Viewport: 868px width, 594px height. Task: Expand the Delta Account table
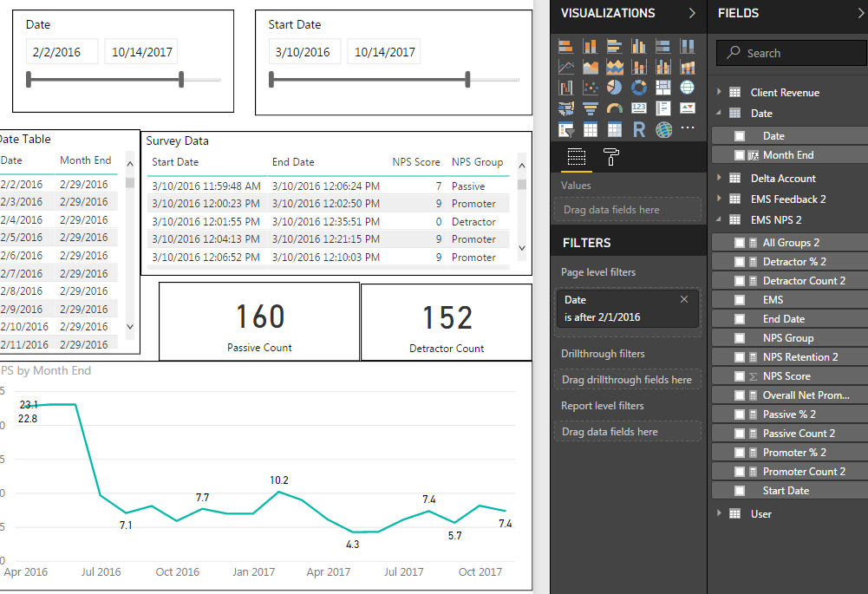point(719,178)
